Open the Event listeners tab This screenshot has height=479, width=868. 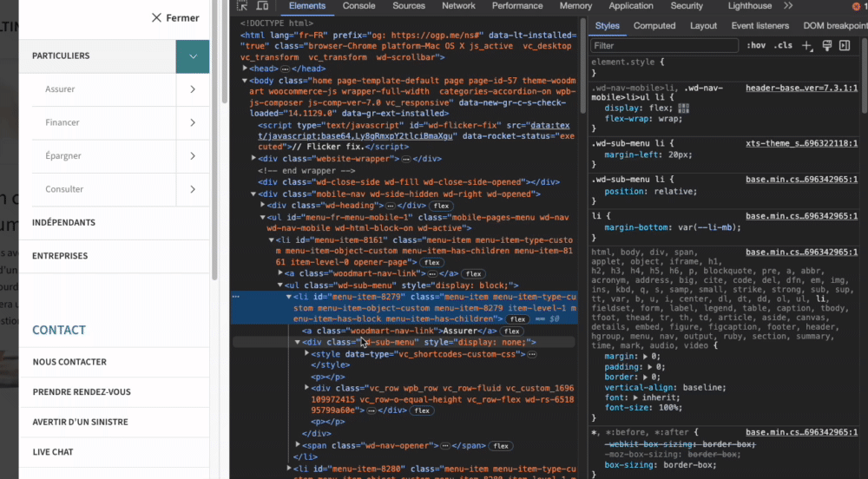point(760,26)
